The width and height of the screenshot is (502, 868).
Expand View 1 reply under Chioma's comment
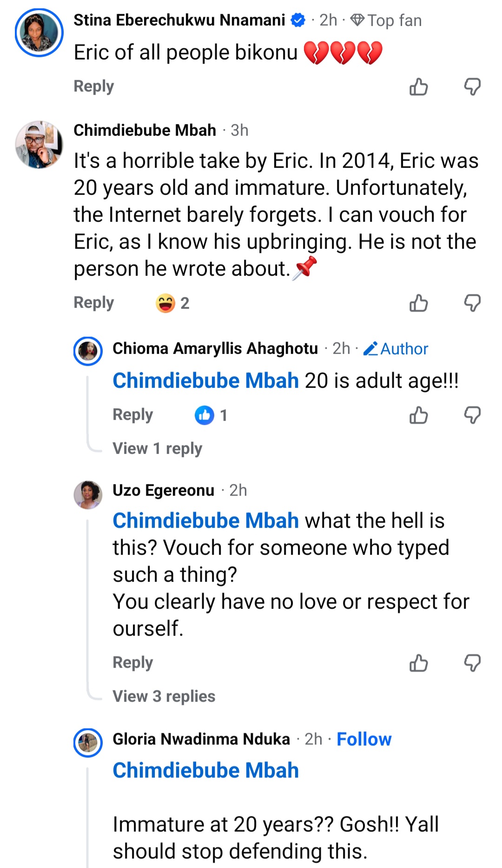pyautogui.click(x=157, y=448)
